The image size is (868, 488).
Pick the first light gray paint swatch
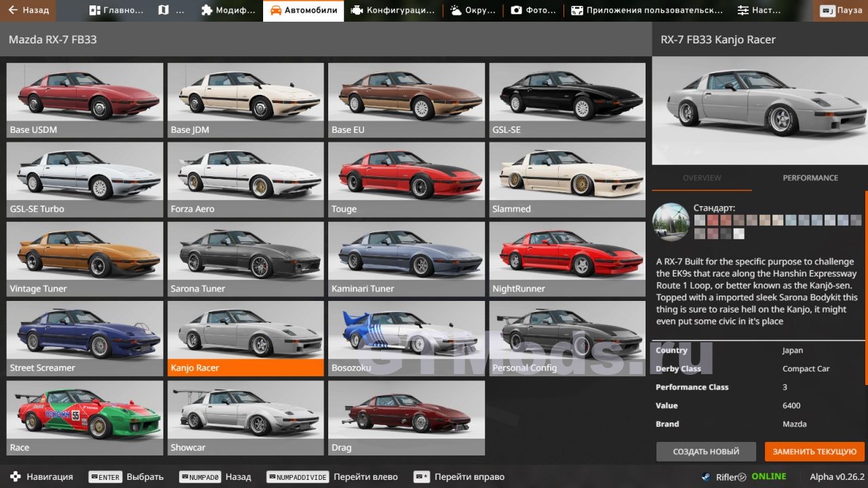pos(700,220)
